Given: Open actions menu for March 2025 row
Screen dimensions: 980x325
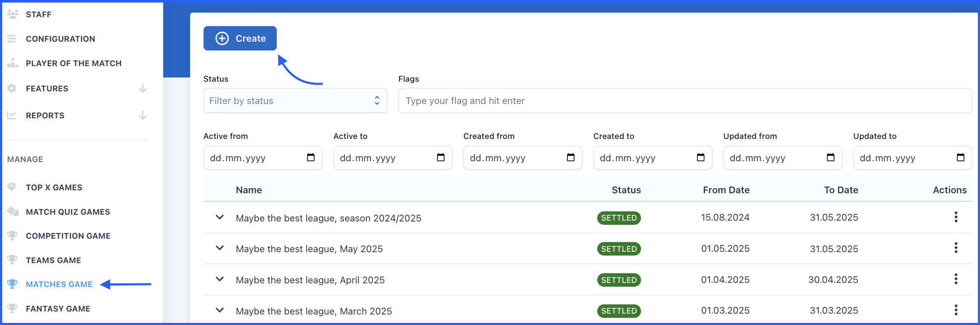Looking at the screenshot, I should click(956, 310).
